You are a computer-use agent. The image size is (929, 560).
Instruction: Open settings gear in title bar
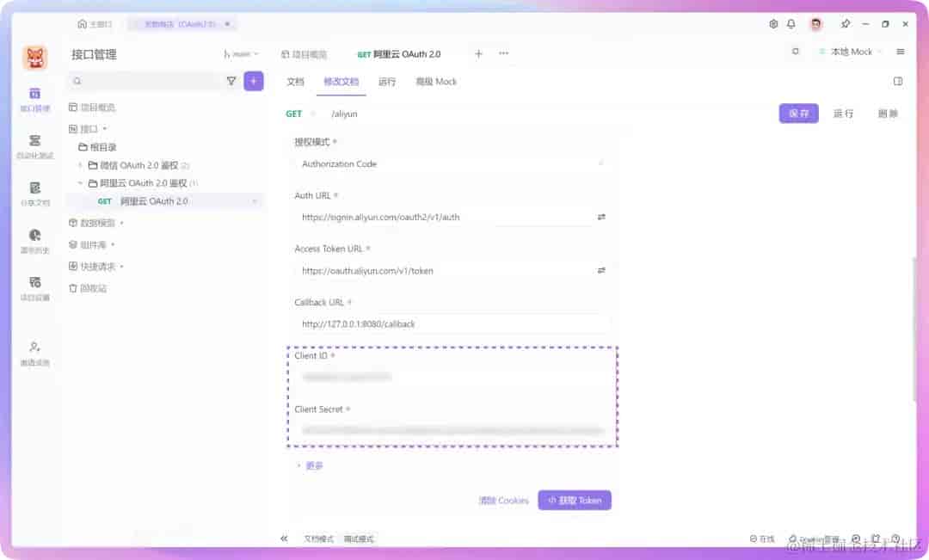[x=773, y=24]
